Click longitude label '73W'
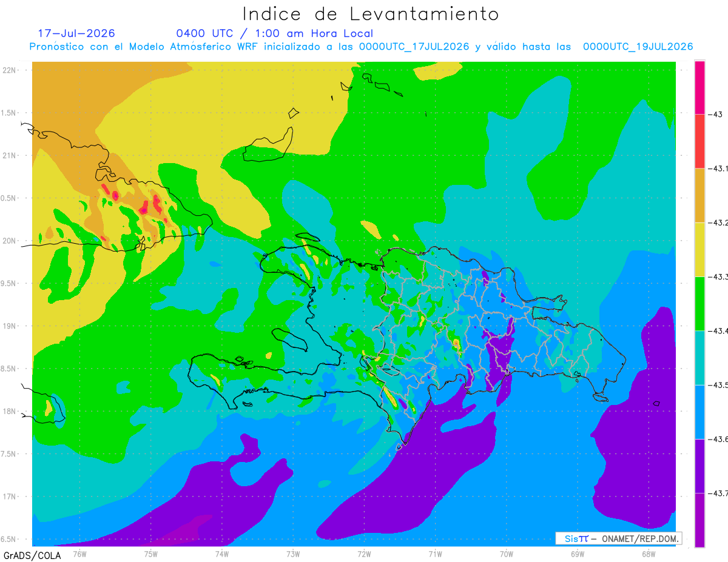Image resolution: width=728 pixels, height=562 pixels. (x=293, y=553)
